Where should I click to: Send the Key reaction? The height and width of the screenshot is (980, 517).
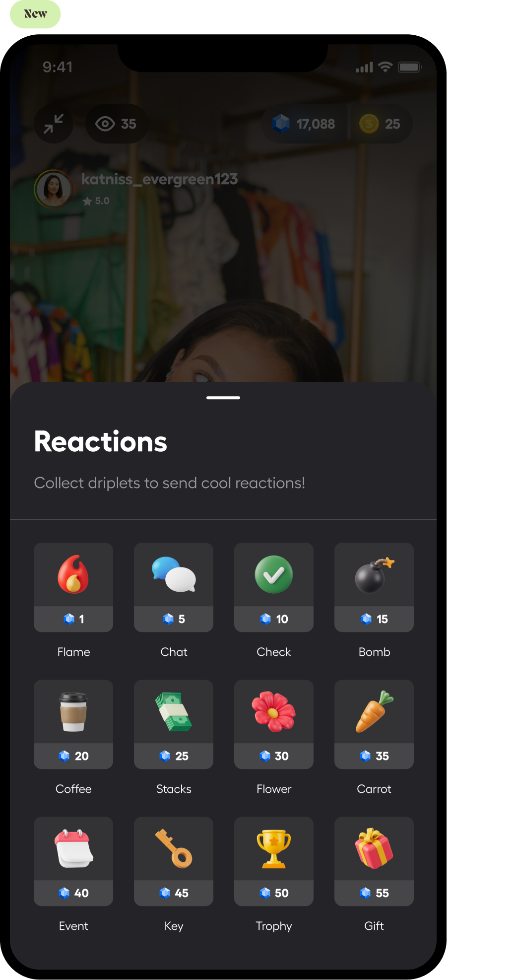click(174, 861)
